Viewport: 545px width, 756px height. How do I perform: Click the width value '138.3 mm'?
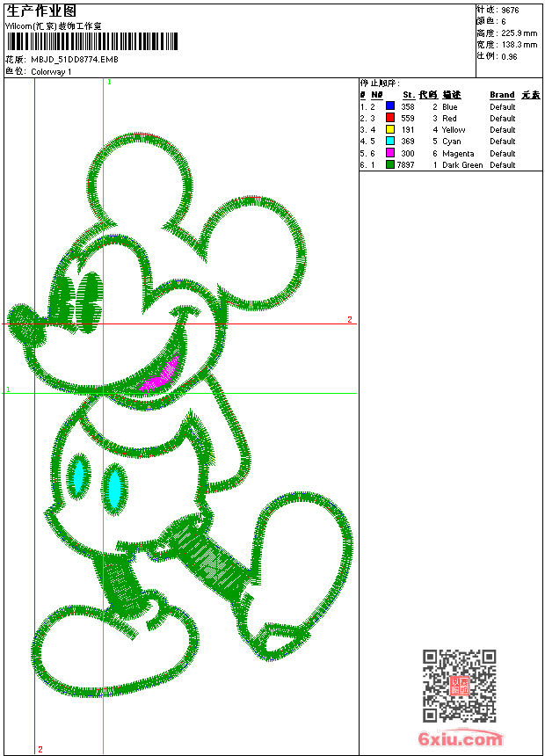pyautogui.click(x=520, y=45)
